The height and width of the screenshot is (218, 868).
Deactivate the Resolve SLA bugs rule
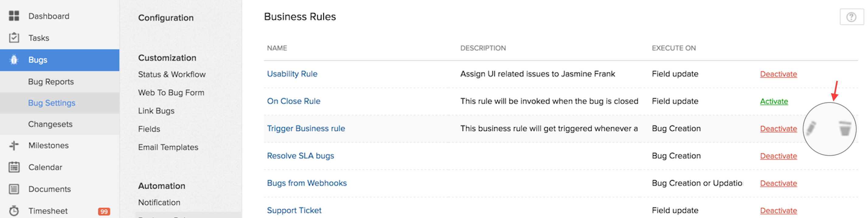point(778,156)
